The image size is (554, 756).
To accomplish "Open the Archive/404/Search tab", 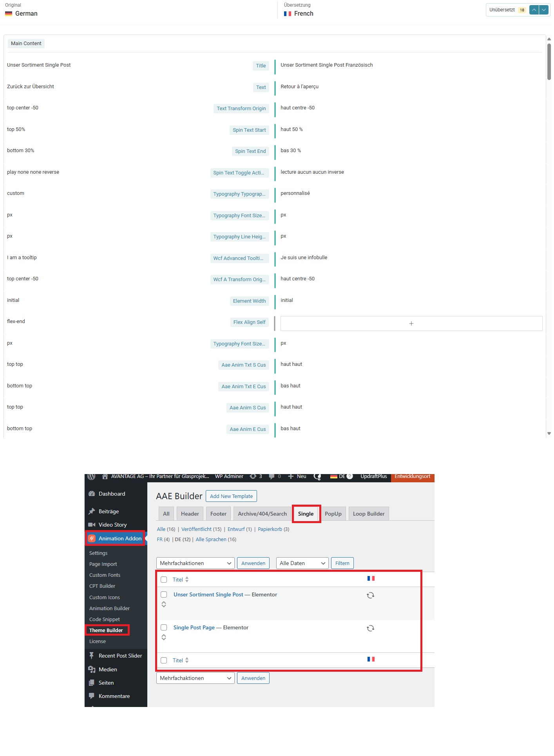I will point(262,514).
